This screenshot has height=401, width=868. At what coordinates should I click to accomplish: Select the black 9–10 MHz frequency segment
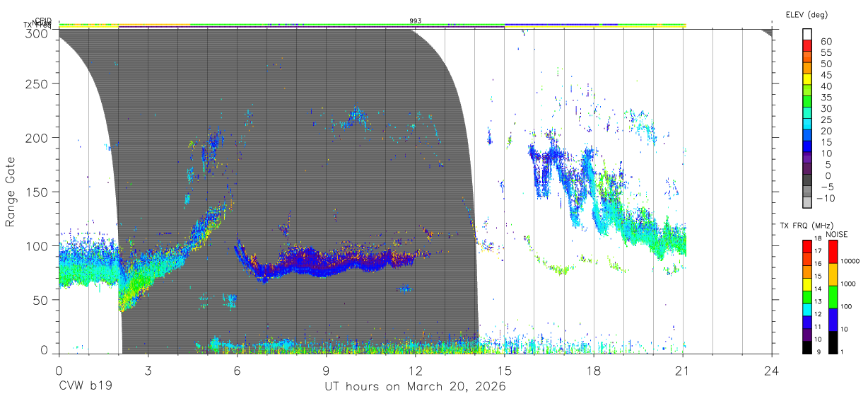pyautogui.click(x=807, y=346)
